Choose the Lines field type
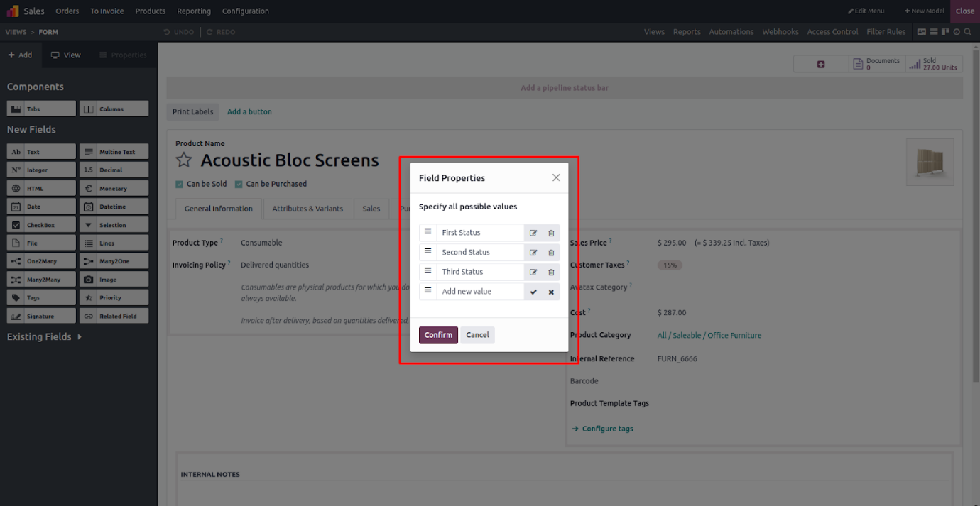980x506 pixels. (114, 243)
